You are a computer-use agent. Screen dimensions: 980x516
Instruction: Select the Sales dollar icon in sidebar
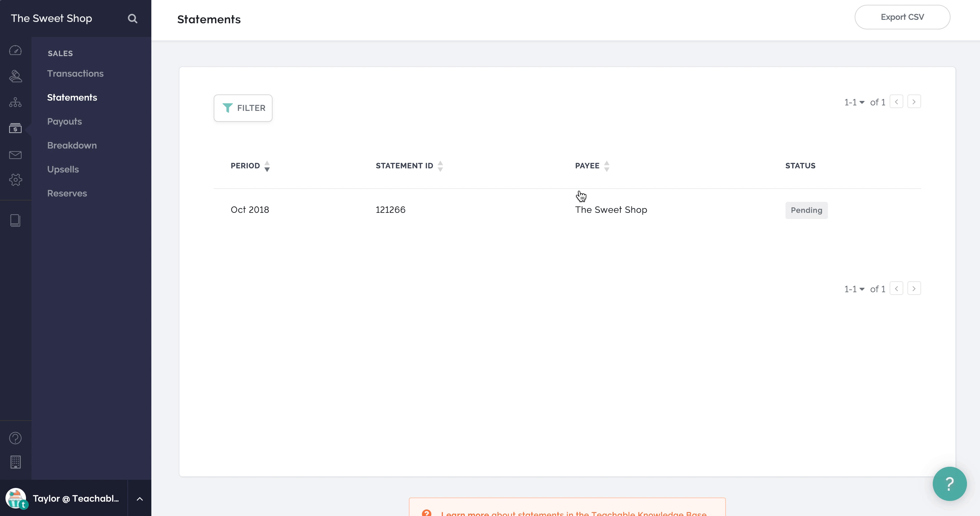coord(15,128)
